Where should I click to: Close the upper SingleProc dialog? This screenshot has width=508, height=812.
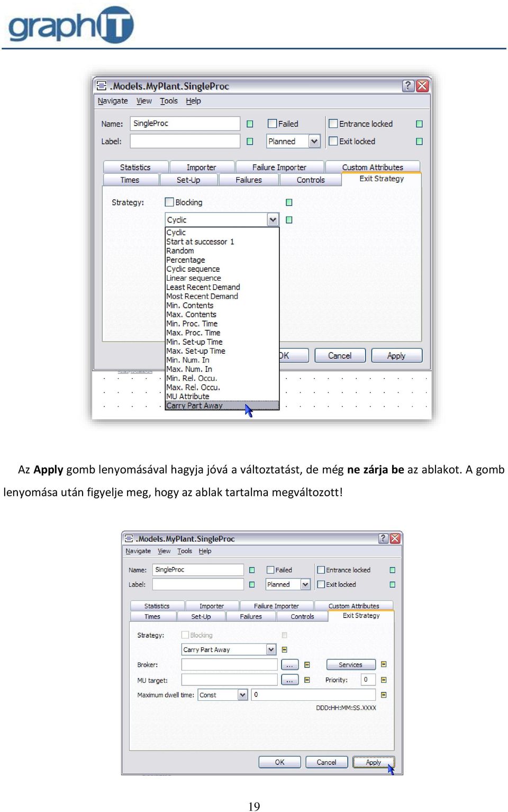[x=422, y=86]
